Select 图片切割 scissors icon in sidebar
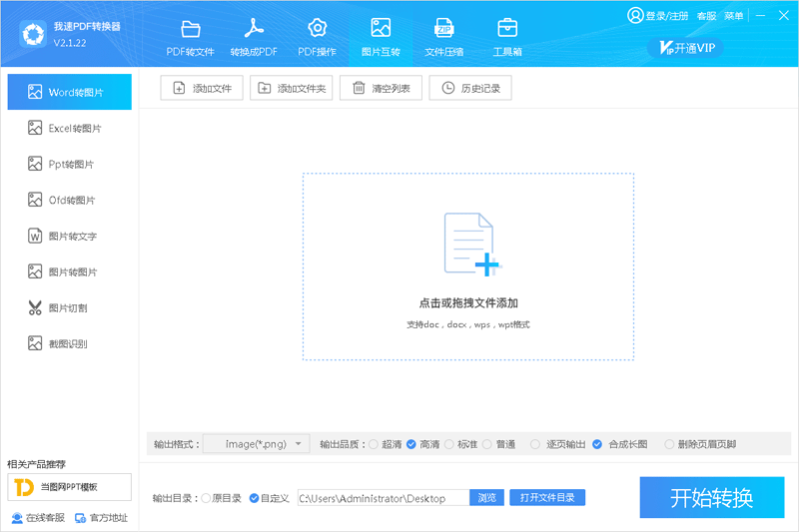Image resolution: width=799 pixels, height=532 pixels. [35, 307]
